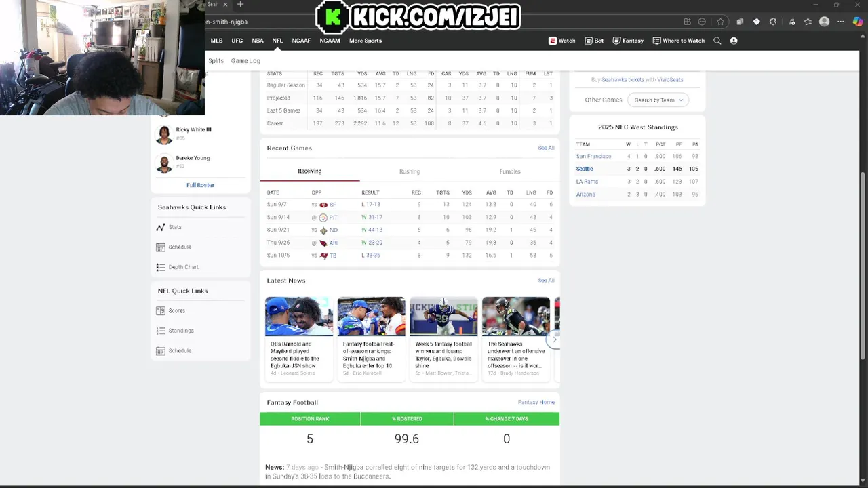The height and width of the screenshot is (488, 868).
Task: Open the Copilot sidebar icon
Action: (858, 22)
